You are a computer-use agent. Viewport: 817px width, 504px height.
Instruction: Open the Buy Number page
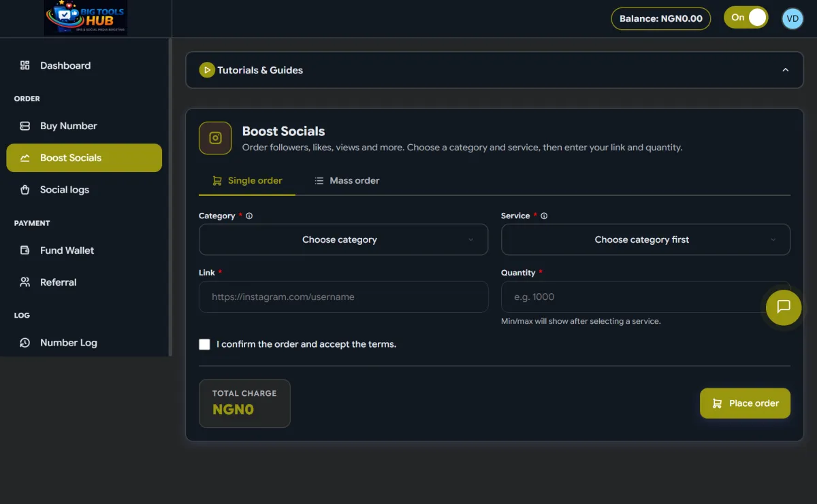[x=84, y=126]
